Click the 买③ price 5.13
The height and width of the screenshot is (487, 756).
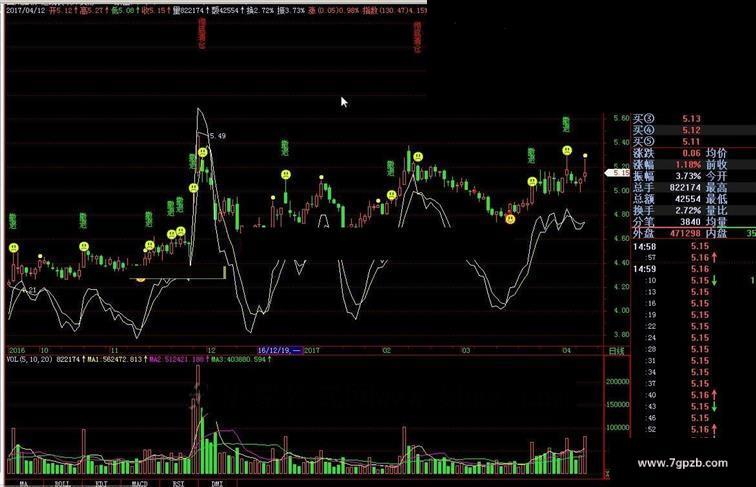pos(691,119)
